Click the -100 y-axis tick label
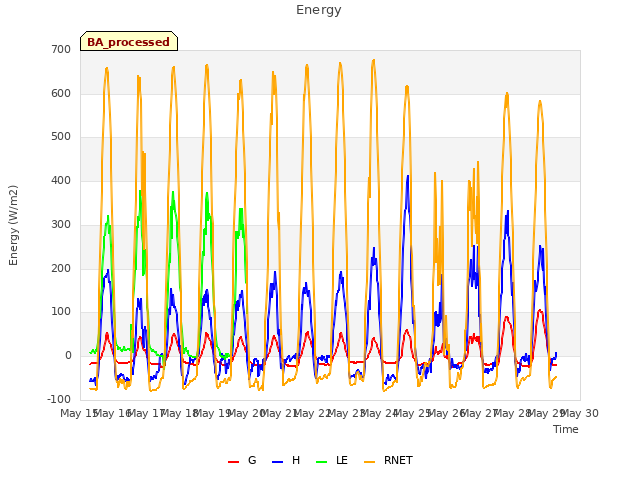The height and width of the screenshot is (480, 640). click(59, 399)
